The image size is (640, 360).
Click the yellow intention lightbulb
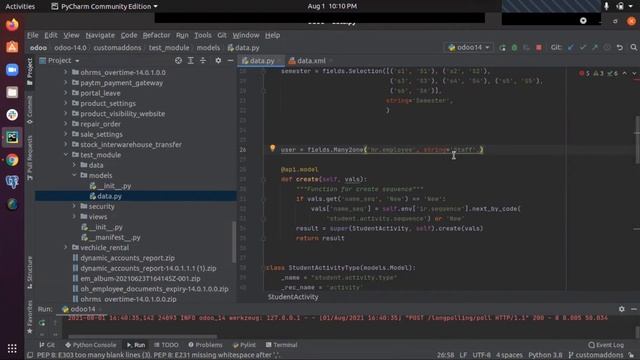[x=273, y=149]
